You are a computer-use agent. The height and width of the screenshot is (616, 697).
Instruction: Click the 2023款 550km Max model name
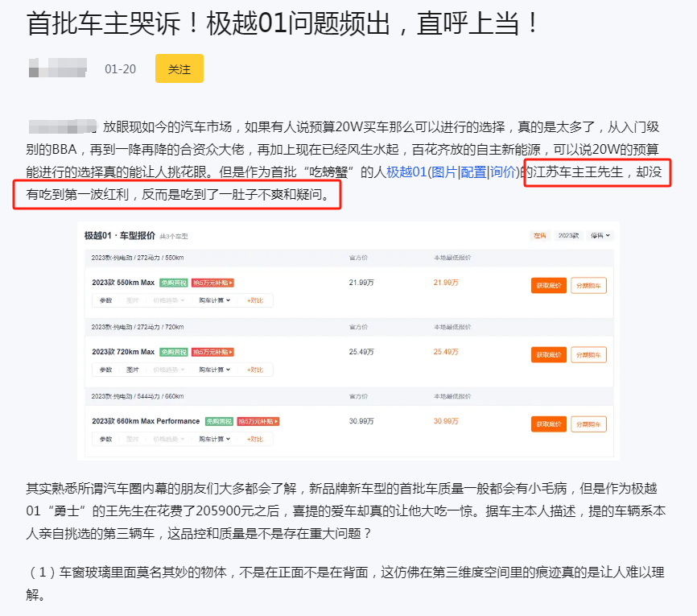[x=123, y=283]
